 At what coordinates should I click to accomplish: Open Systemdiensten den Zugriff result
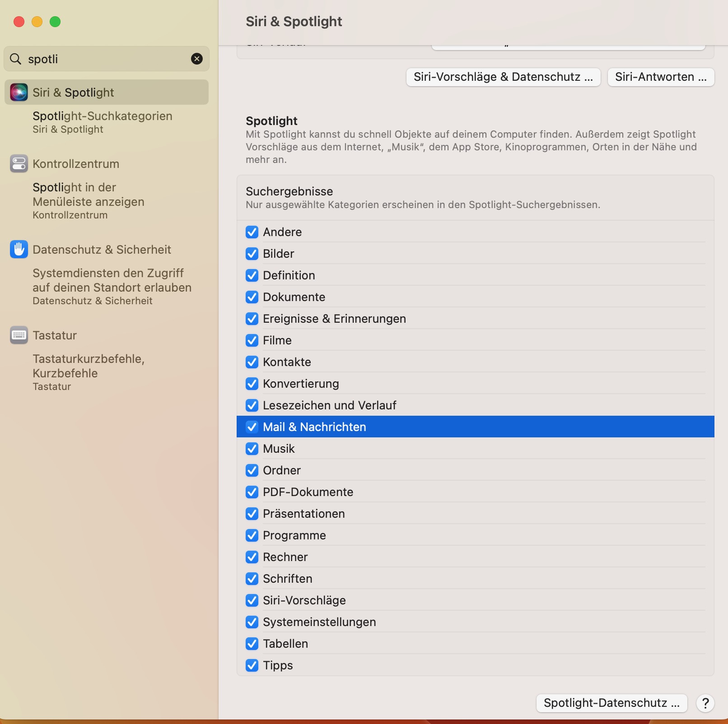click(112, 286)
